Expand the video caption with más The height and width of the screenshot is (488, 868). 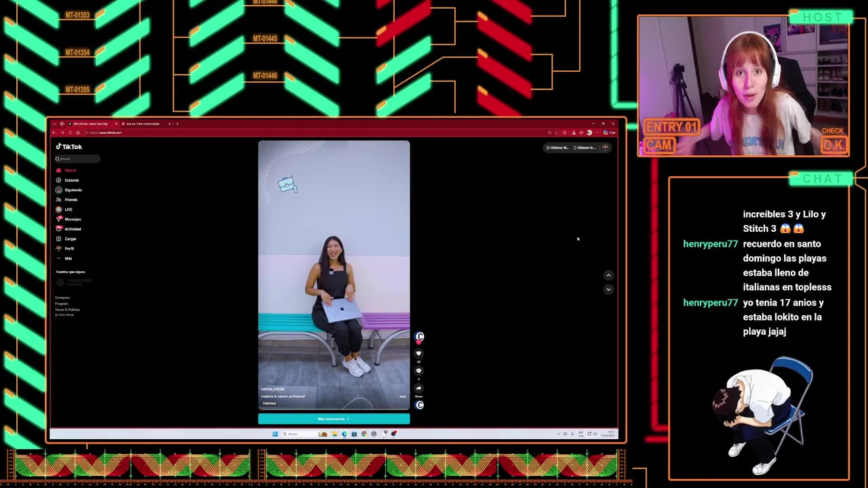coord(402,396)
